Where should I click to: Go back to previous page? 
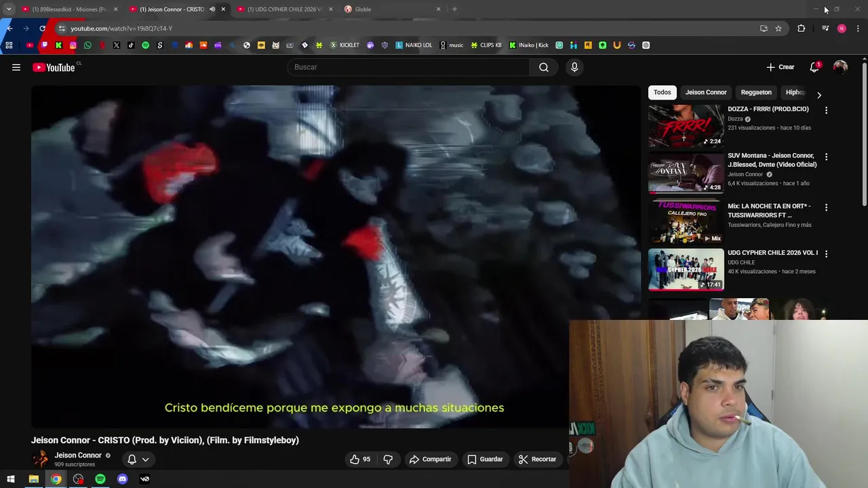click(x=9, y=28)
